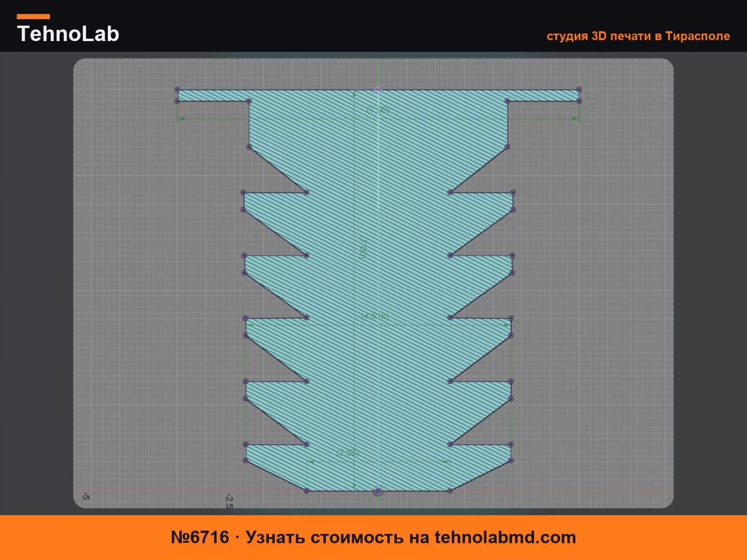Screen dimensions: 747x560
Task: Select the tagline "студия 3D печати в Тирасполе"
Action: tap(638, 36)
